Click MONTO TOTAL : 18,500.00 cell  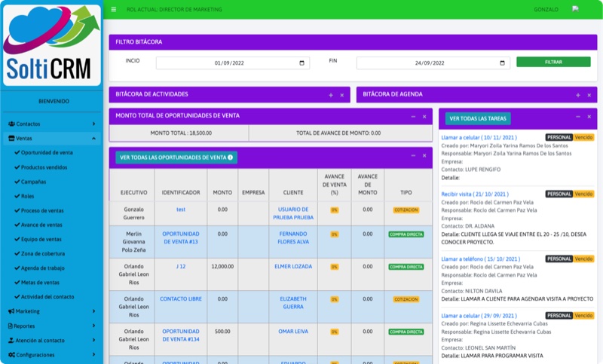pyautogui.click(x=181, y=133)
